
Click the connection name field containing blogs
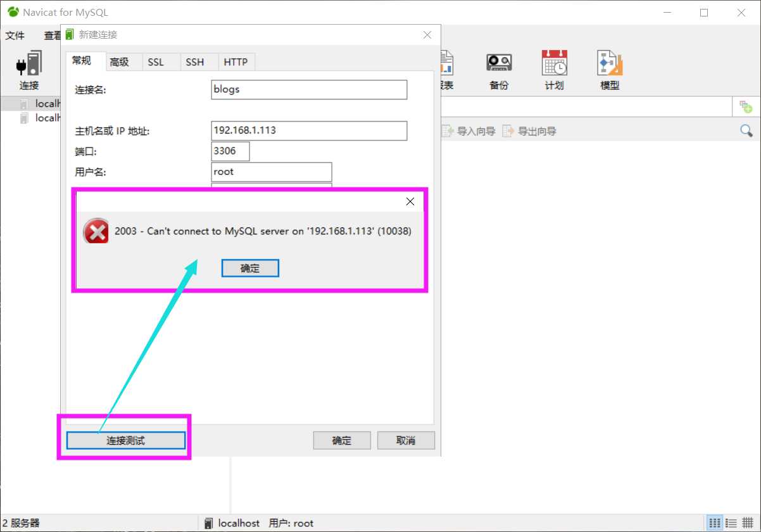309,89
